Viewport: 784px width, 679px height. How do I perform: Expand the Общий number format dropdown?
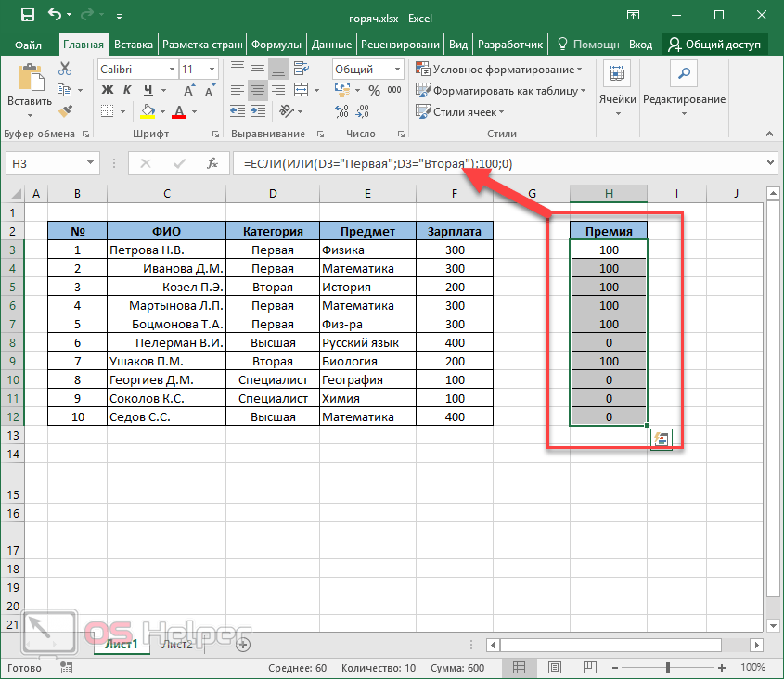coord(399,70)
